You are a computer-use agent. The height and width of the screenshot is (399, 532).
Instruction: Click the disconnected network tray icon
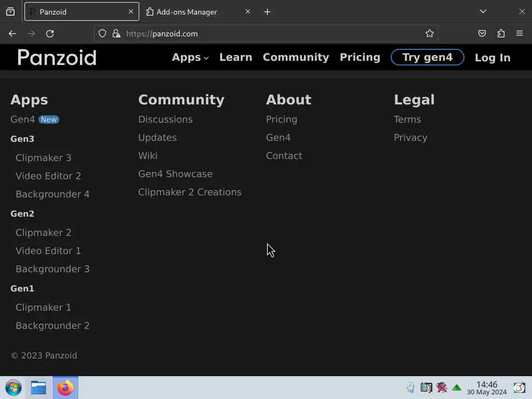442,388
